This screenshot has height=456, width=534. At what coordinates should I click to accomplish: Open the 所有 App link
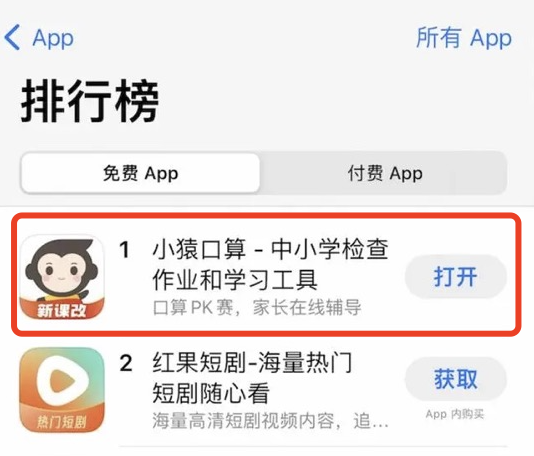tap(464, 38)
